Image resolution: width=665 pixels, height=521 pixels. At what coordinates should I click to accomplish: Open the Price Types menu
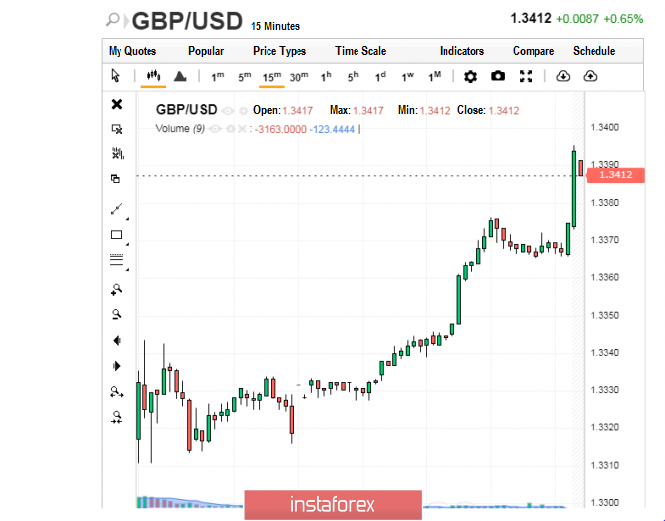(279, 51)
